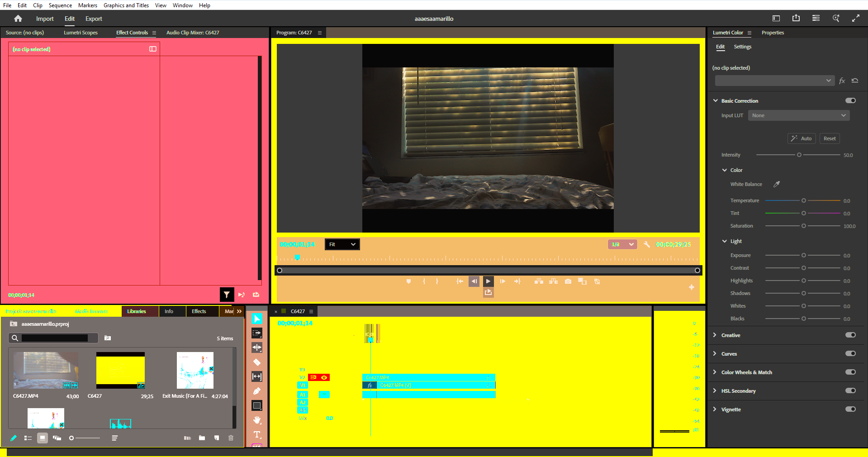Open the Input LUT dropdown
Viewport: 868px width, 457px height.
798,115
